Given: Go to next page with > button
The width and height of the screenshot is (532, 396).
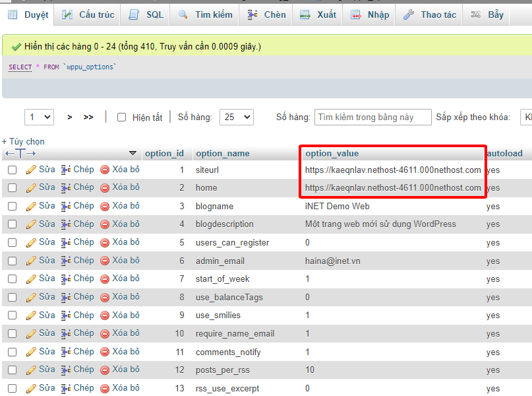Looking at the screenshot, I should [x=70, y=117].
